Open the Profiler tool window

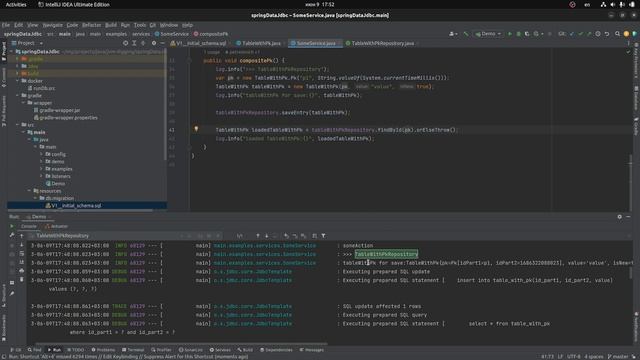point(161,350)
